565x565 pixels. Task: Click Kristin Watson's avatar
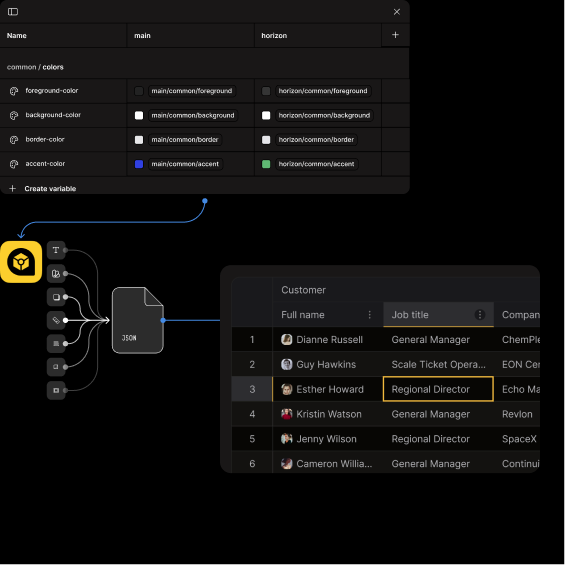[x=286, y=414]
